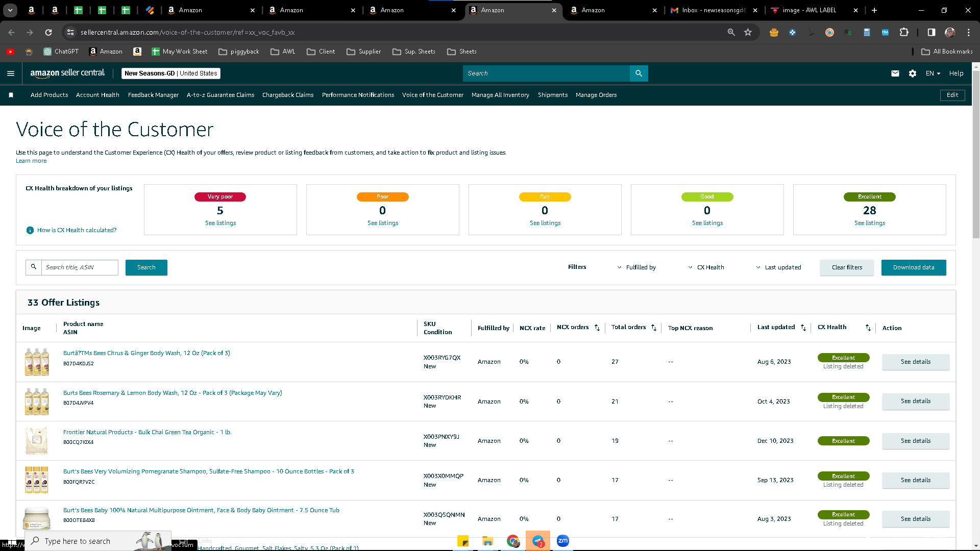Image resolution: width=980 pixels, height=551 pixels.
Task: Click the Download data button
Action: point(914,267)
